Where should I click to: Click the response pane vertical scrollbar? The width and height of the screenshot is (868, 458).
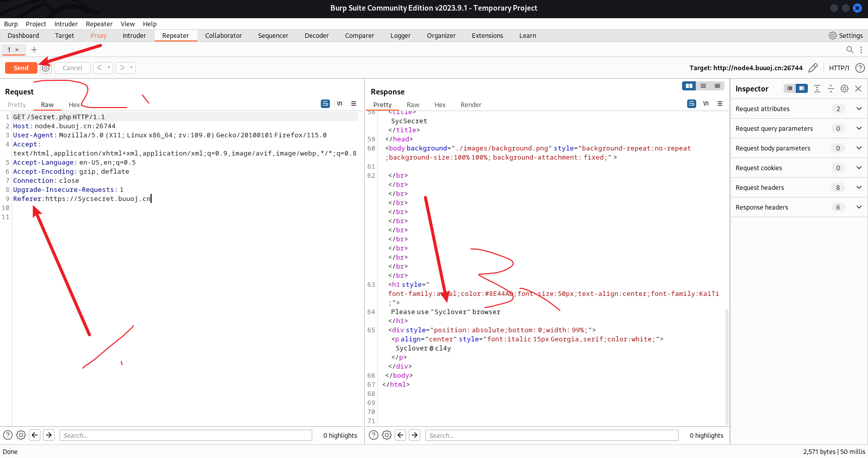pyautogui.click(x=727, y=367)
